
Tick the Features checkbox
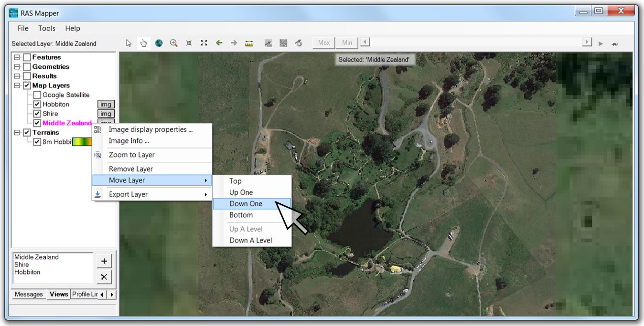click(x=27, y=57)
